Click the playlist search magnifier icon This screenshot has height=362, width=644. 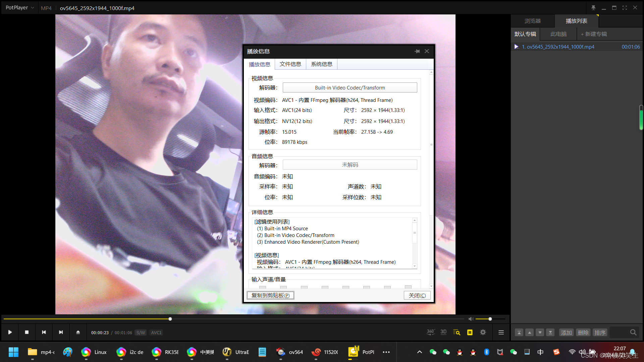tap(633, 332)
